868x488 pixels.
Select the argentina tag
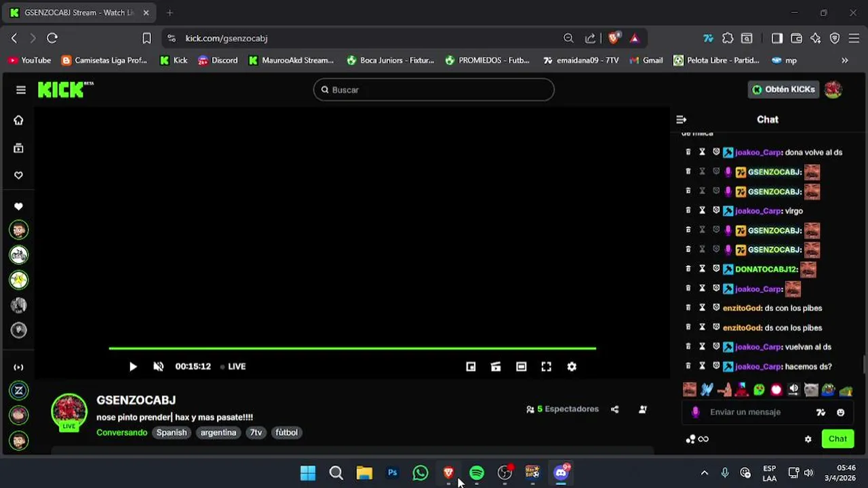(218, 432)
